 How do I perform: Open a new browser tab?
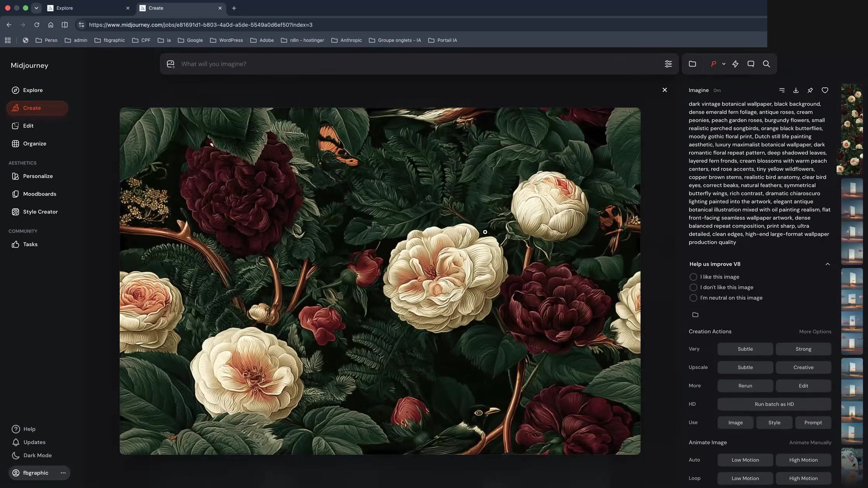234,8
